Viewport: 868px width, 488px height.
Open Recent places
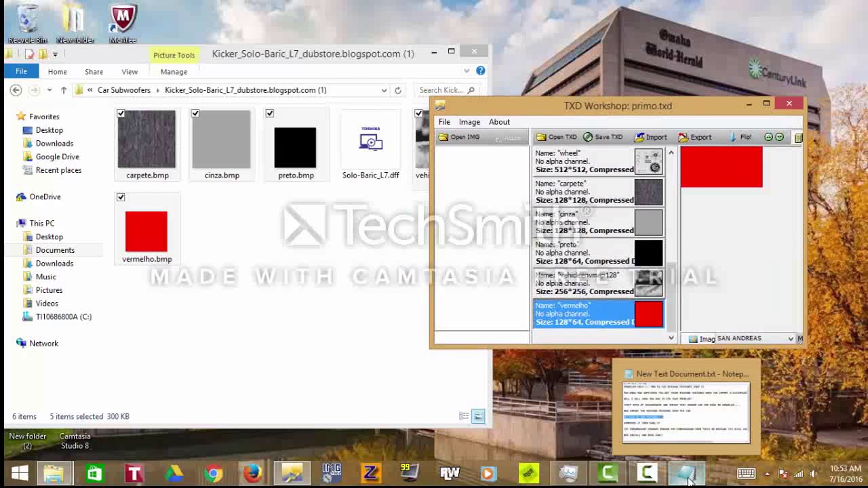tap(58, 170)
